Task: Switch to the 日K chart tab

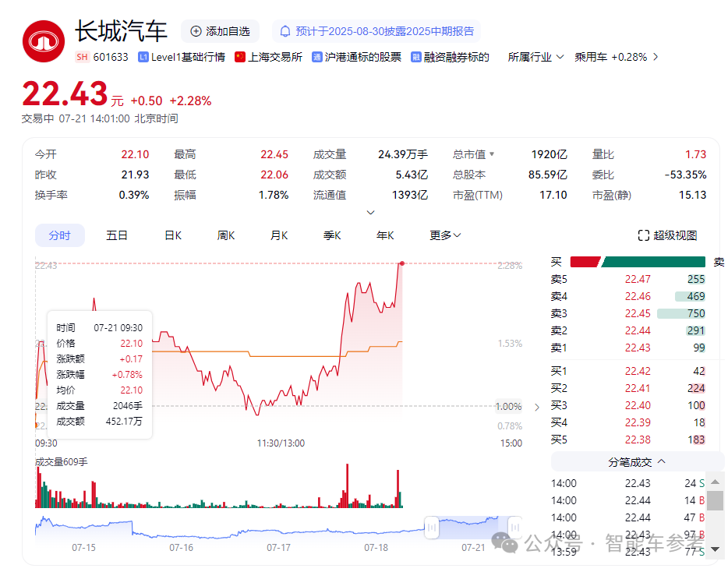Action: 173,235
